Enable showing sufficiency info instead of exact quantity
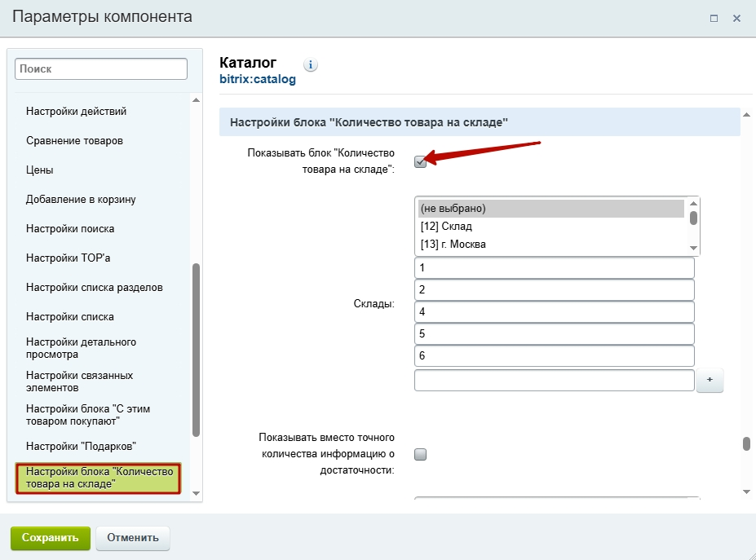The height and width of the screenshot is (560, 756). point(420,455)
